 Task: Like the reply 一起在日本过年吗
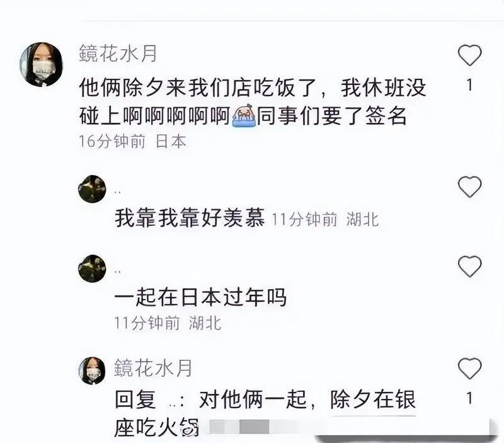coord(469,266)
